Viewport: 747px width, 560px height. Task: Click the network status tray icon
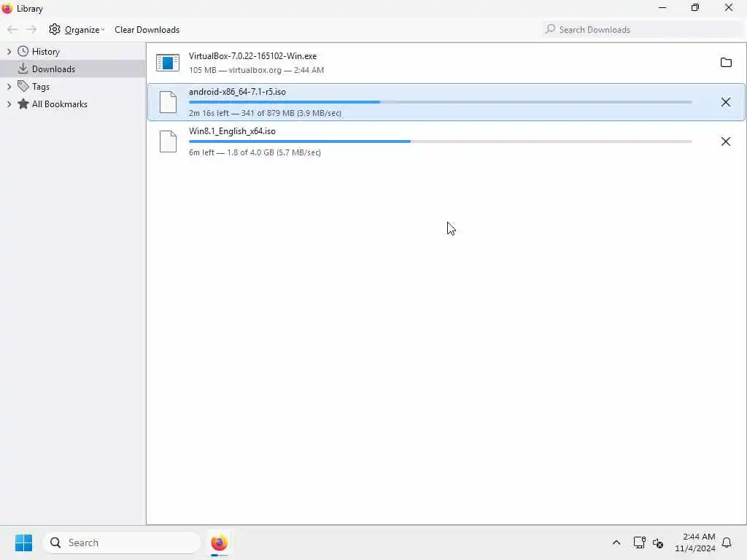tap(639, 542)
